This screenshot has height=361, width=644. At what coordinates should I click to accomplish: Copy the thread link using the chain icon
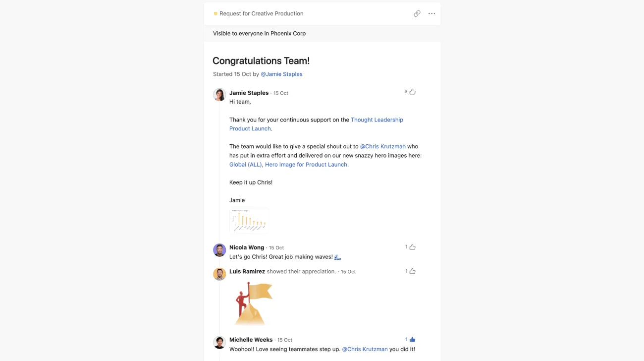click(x=417, y=13)
